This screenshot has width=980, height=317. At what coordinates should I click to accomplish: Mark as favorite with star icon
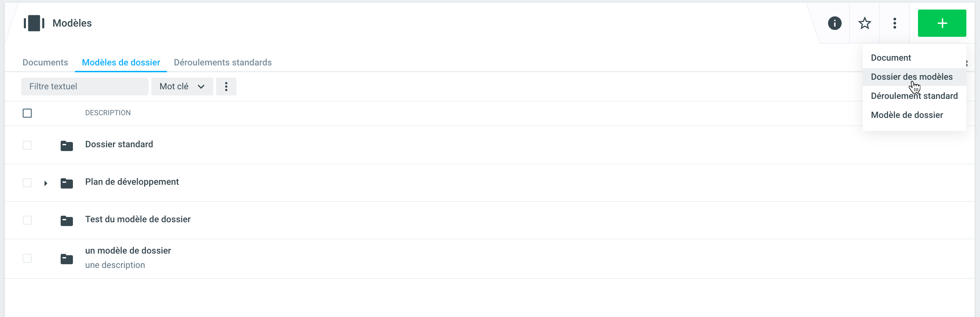point(864,23)
